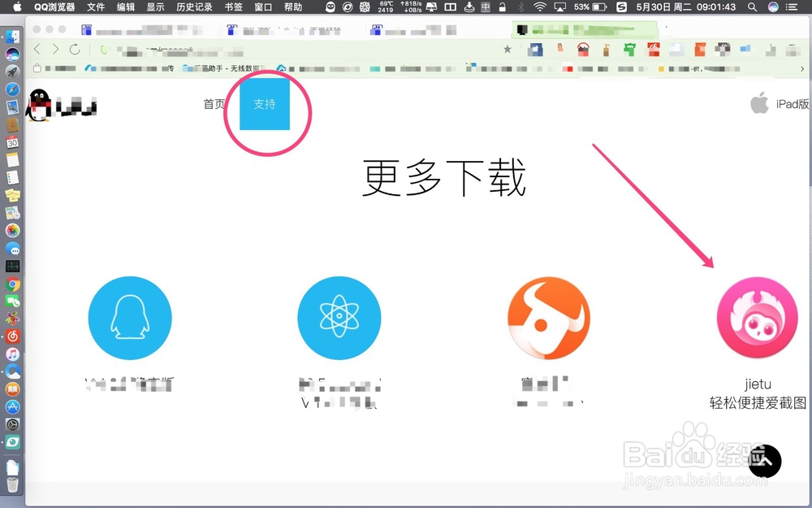Click the Apple logo next to iPad版
Screen dimensions: 812x508
click(x=759, y=103)
